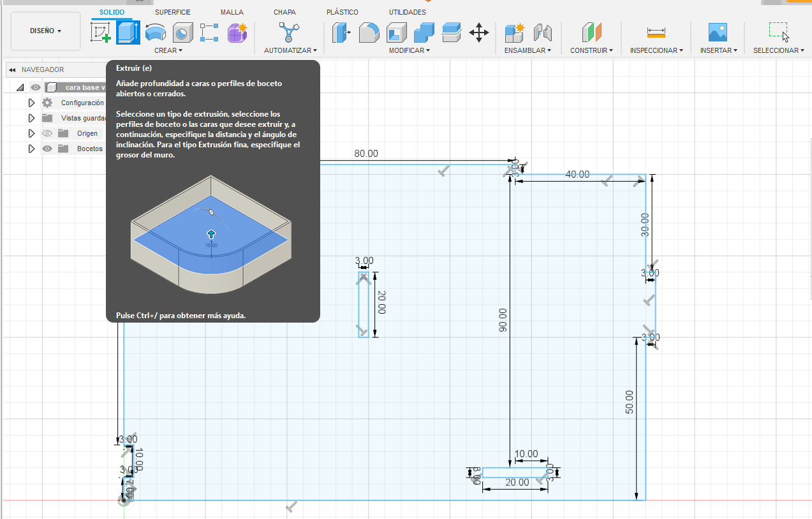Expand the Configuración tree node
The width and height of the screenshot is (812, 519).
(31, 103)
